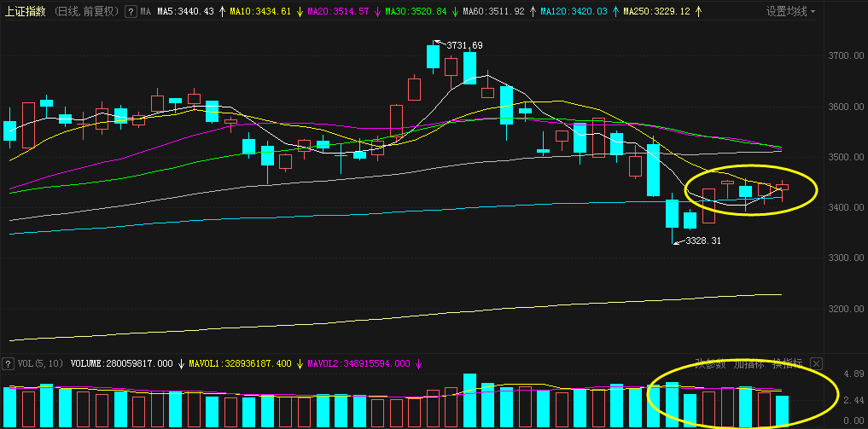This screenshot has width=868, height=429.
Task: Click the 上证指数 title label
Action: pos(26,12)
